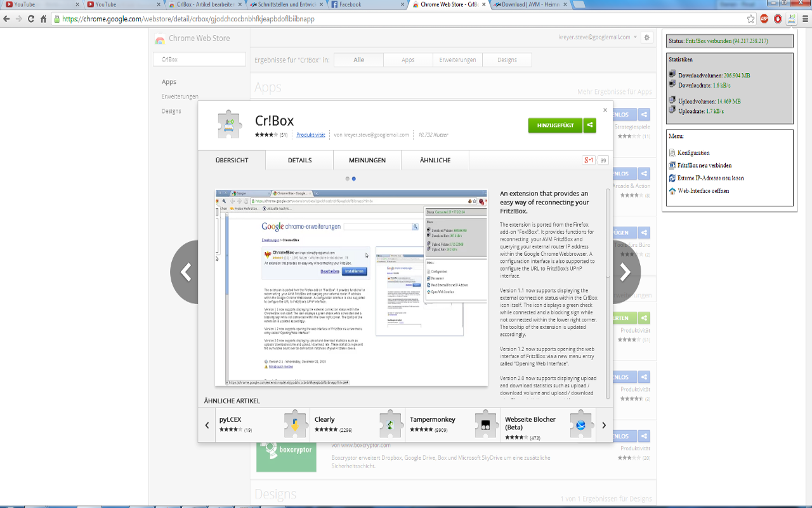Click Externe IP-Adresse neu lesen
This screenshot has height=508, width=812.
(706, 178)
